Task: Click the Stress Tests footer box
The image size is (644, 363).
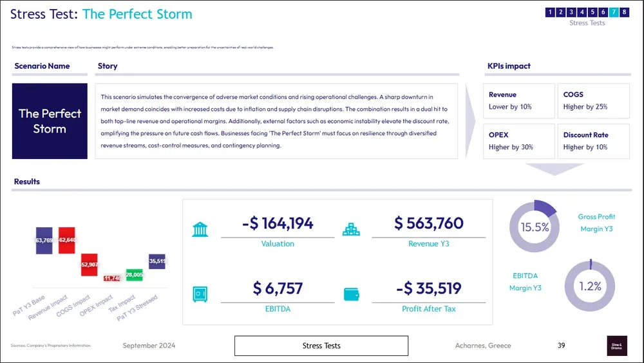Action: 321,346
